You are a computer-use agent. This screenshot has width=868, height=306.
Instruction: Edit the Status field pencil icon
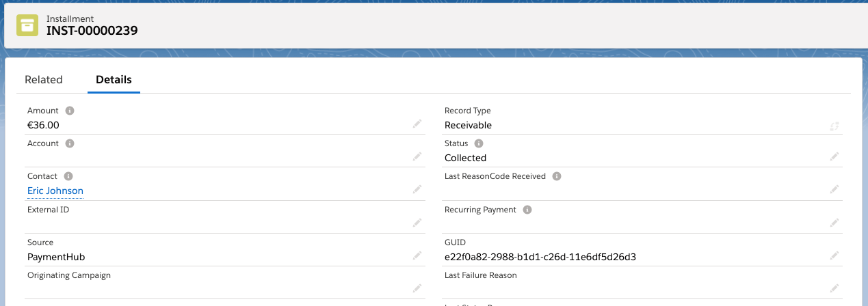point(834,156)
